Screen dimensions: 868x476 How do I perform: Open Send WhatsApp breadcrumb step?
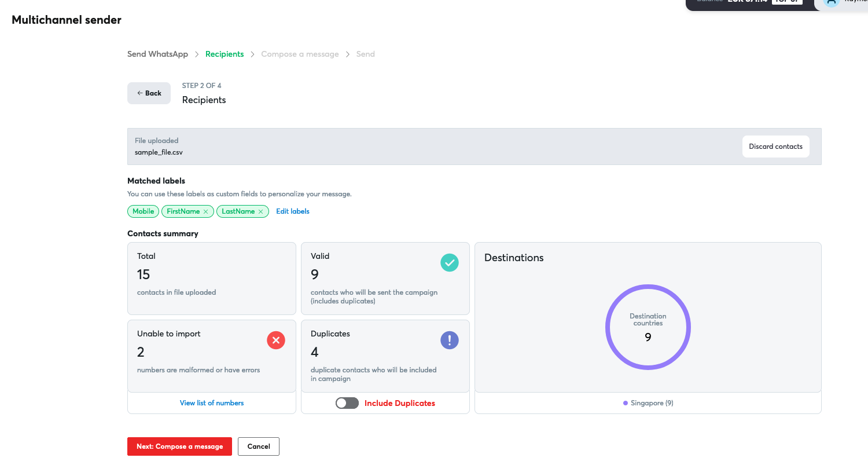tap(157, 54)
